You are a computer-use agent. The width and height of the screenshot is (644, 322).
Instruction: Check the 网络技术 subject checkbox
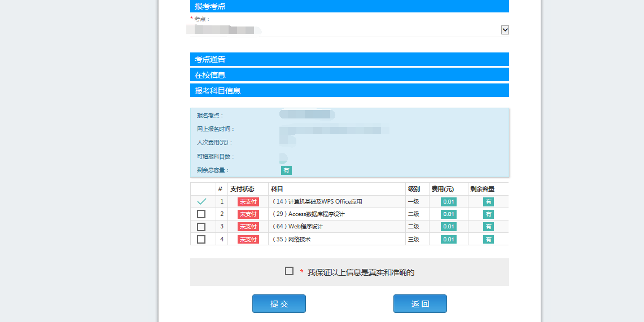click(x=201, y=239)
